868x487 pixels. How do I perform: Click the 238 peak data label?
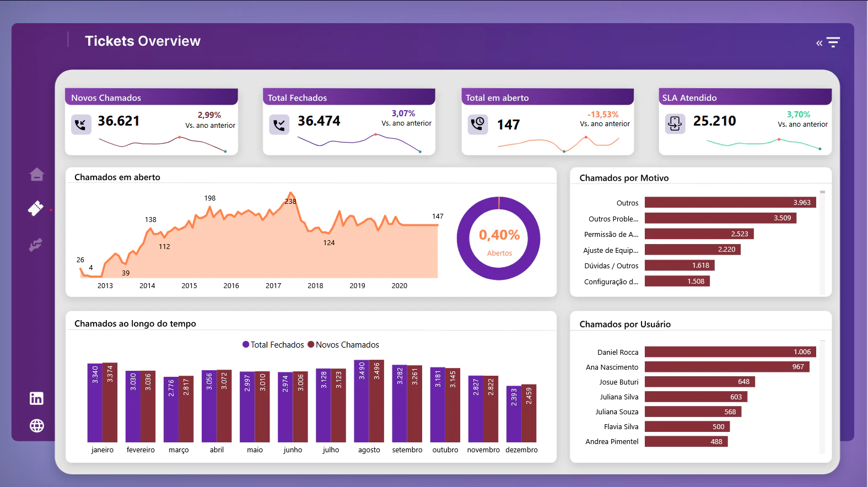[x=290, y=202]
